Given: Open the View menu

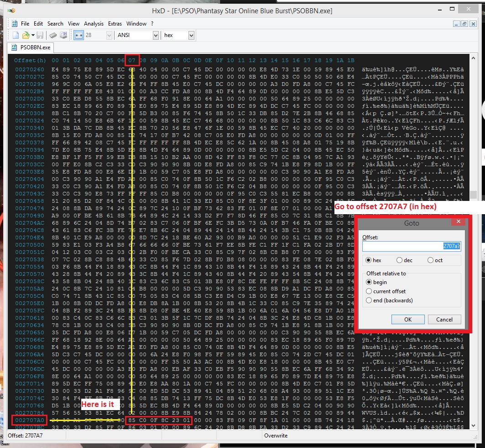Looking at the screenshot, I should (x=73, y=24).
